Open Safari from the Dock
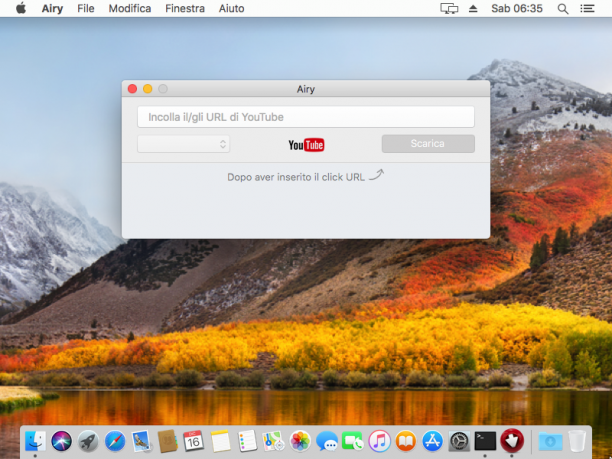Image resolution: width=612 pixels, height=459 pixels. 115,441
